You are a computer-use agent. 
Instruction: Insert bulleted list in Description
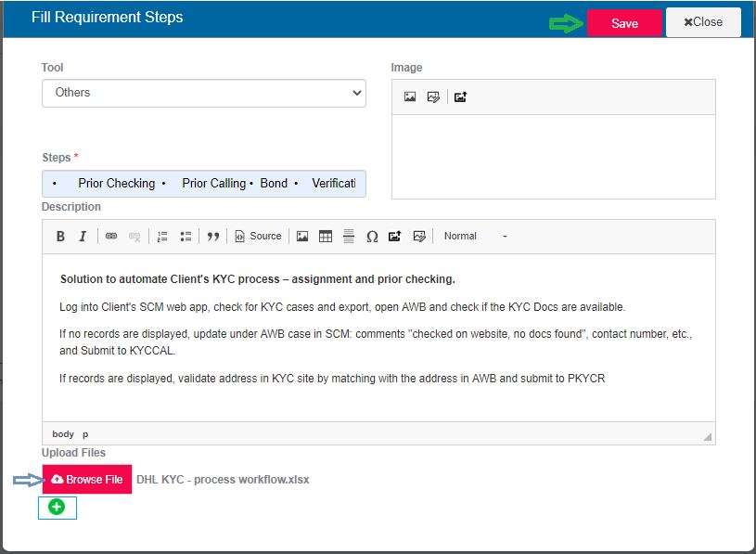click(x=186, y=237)
